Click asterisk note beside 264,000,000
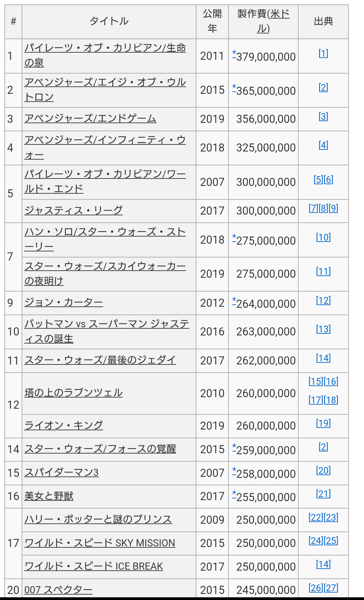Viewport: 364px width, 600px height. (x=234, y=300)
